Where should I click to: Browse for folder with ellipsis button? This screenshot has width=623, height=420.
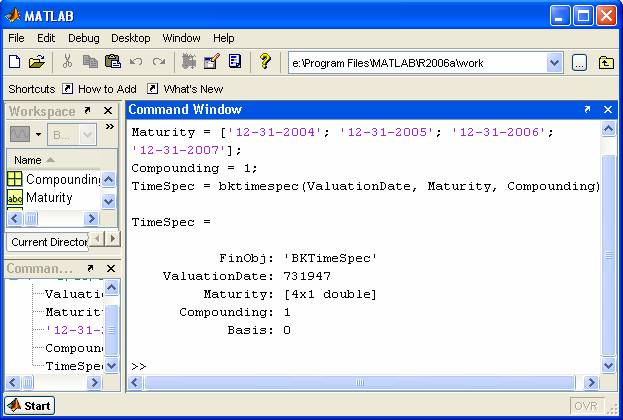579,63
